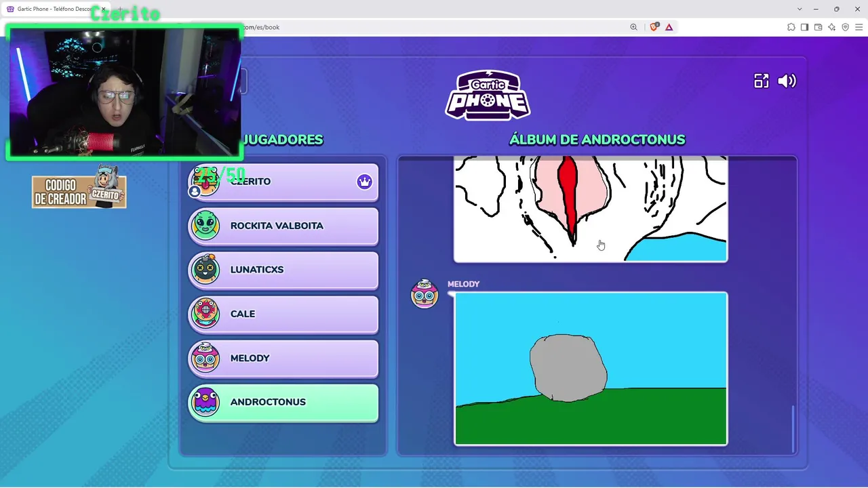The image size is (868, 488).
Task: Click the crown icon beside Czerito
Action: 365,182
